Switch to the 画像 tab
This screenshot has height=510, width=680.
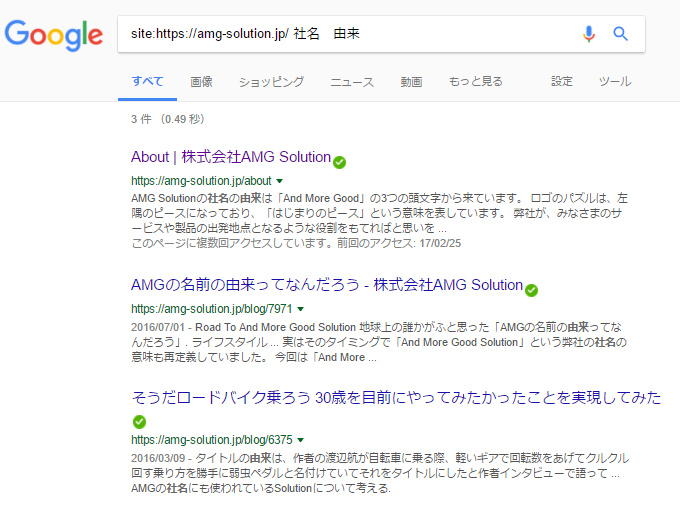tap(202, 82)
